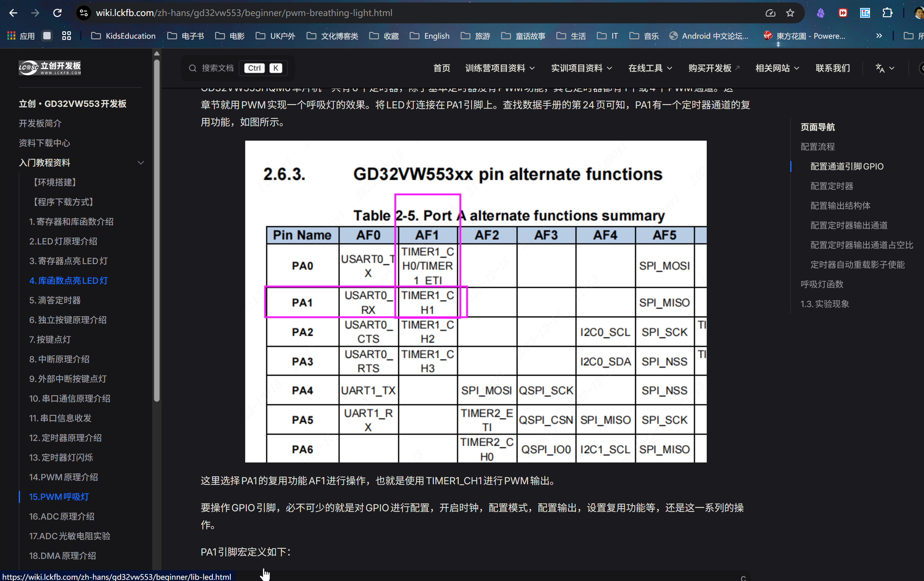Jump to 配置定时器输出通道占空比 section
The height and width of the screenshot is (581, 924).
tap(861, 245)
